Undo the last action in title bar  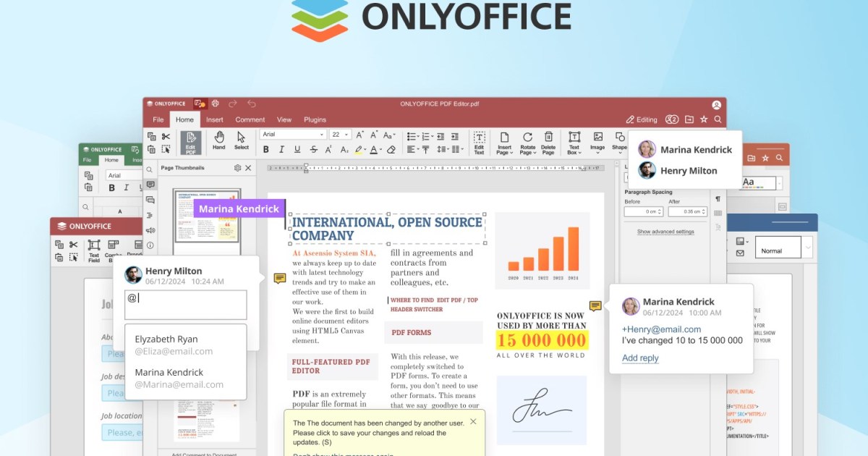pyautogui.click(x=252, y=104)
